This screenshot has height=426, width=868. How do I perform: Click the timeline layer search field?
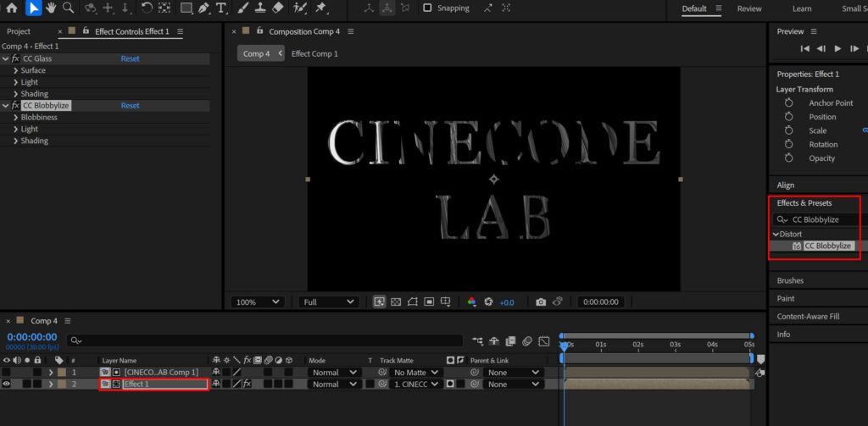264,340
